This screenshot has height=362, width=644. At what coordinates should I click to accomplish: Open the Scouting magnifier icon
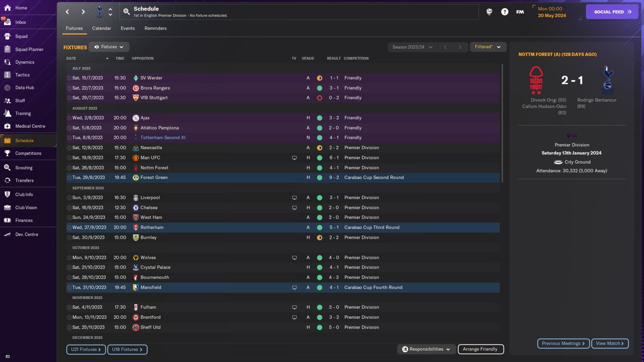7,167
